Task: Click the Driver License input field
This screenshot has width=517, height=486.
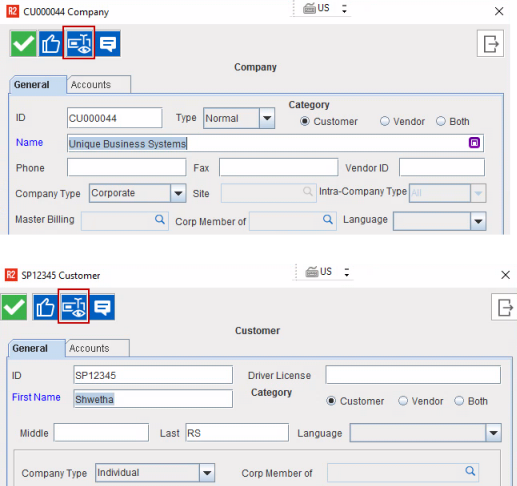Action: [x=413, y=375]
